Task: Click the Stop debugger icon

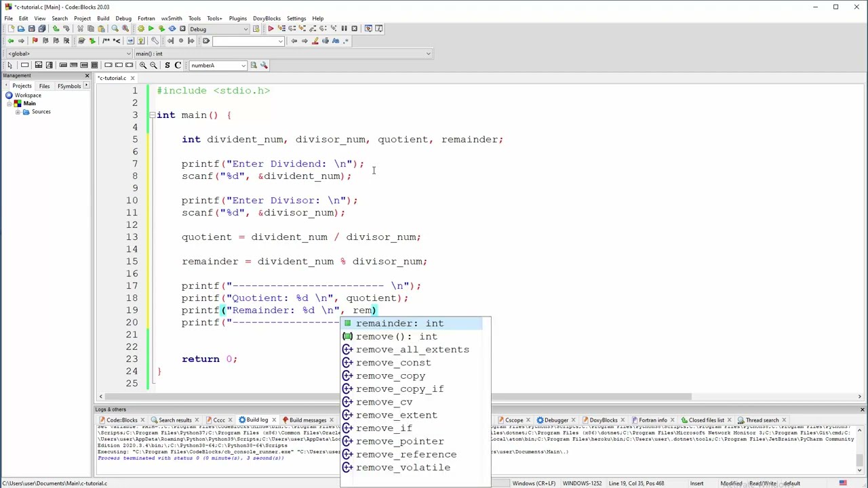Action: pyautogui.click(x=354, y=28)
